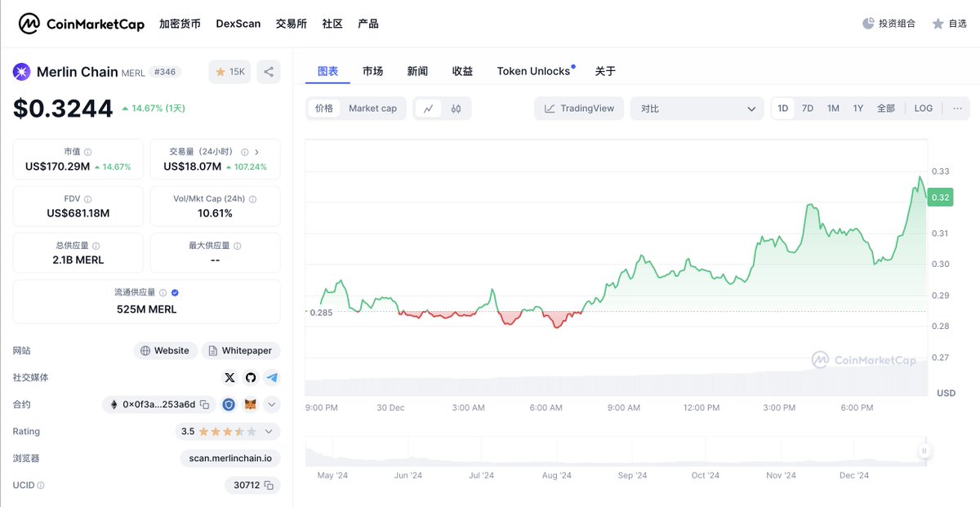This screenshot has height=507, width=980.
Task: Click the US$681.18M FDV value
Action: click(x=78, y=213)
